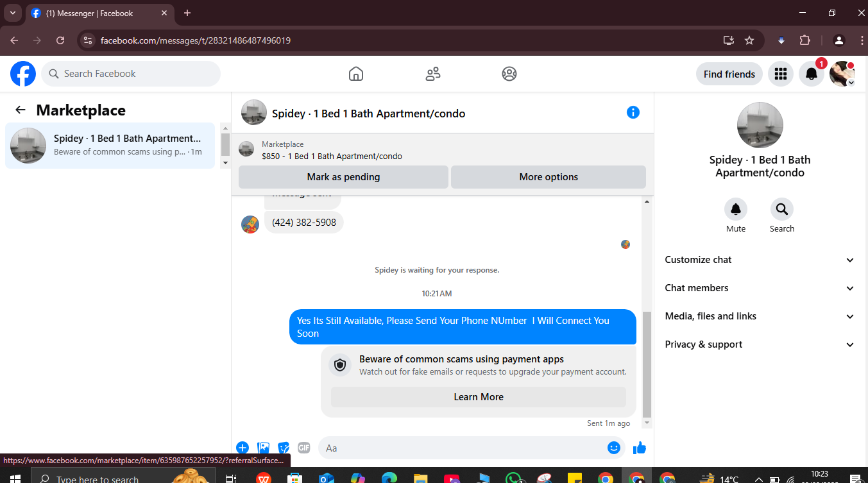Expand the Chat members section
This screenshot has height=483, width=868.
pos(760,288)
